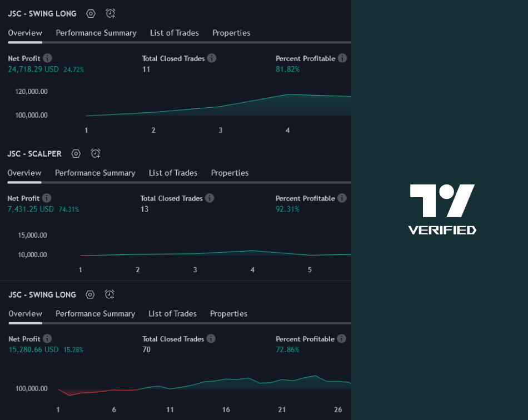Click the TradingView Verified logo
This screenshot has height=420, width=528.
(442, 209)
